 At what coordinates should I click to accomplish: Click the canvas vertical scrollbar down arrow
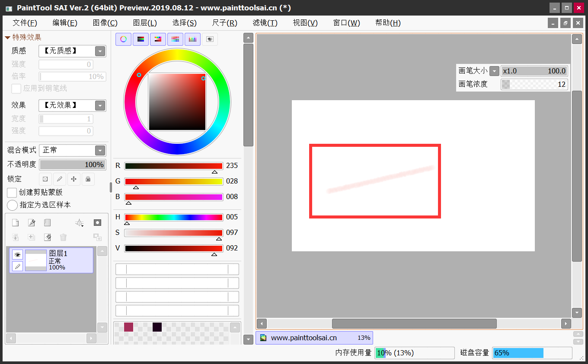[577, 313]
